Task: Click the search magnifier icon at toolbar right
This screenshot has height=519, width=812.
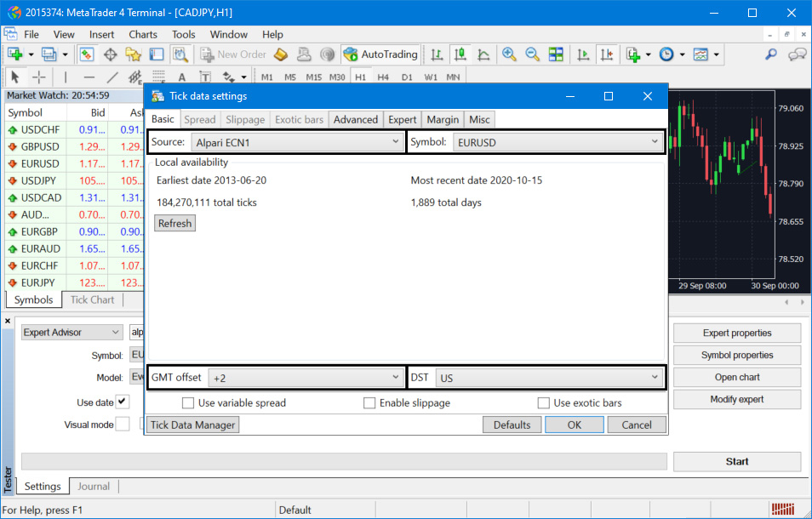Action: pyautogui.click(x=772, y=54)
